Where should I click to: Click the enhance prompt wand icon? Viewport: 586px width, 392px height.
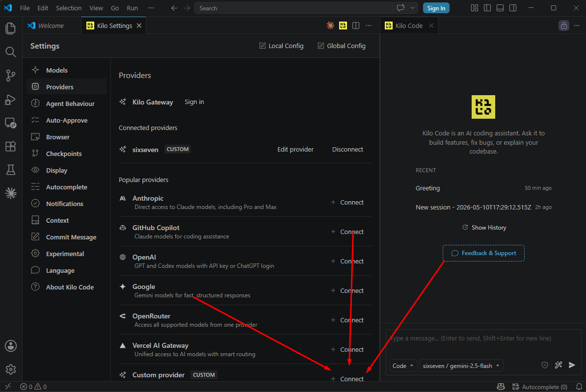click(559, 365)
